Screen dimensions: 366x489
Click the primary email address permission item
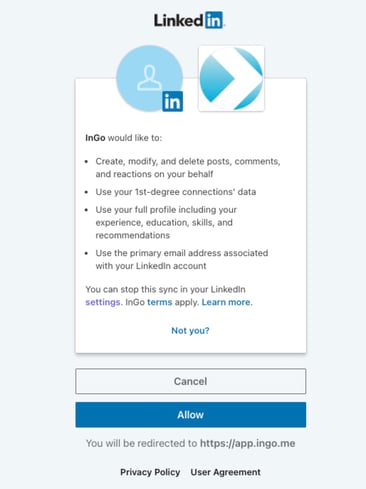pos(182,259)
